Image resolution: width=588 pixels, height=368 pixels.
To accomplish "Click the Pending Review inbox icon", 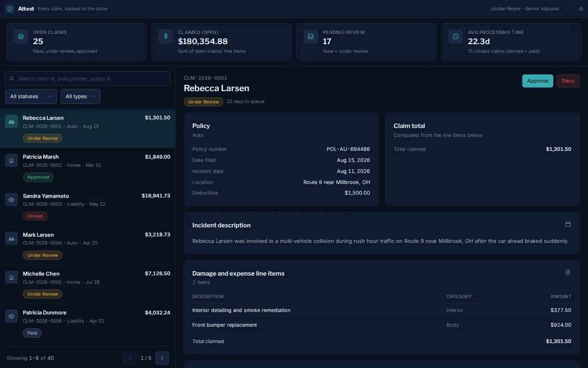I will tap(311, 36).
